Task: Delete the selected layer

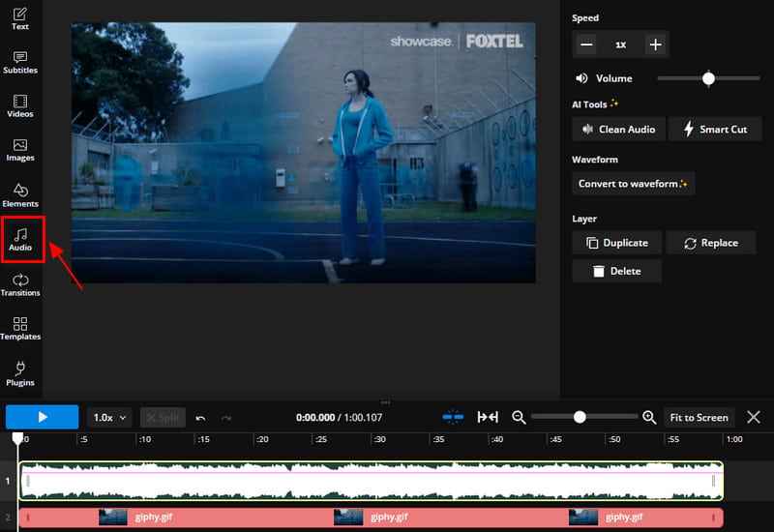Action: click(616, 271)
